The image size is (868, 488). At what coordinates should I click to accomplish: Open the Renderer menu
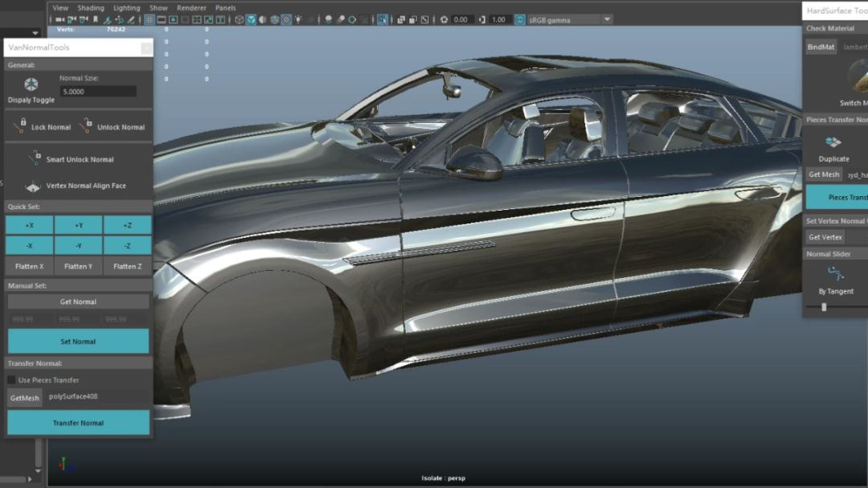191,8
